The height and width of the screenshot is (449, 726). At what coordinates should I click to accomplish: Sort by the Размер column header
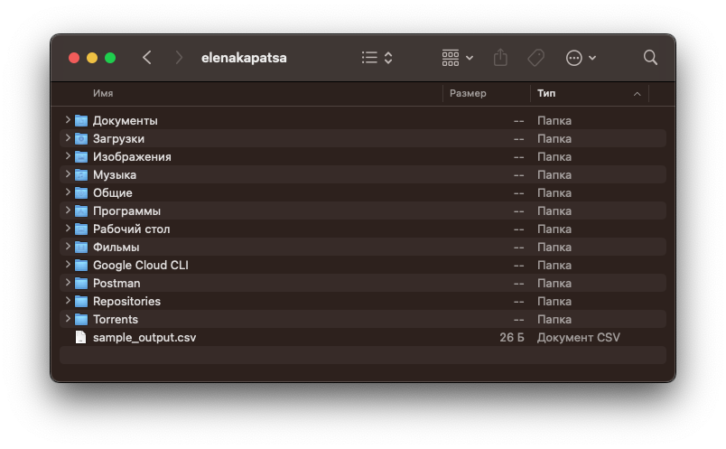468,94
